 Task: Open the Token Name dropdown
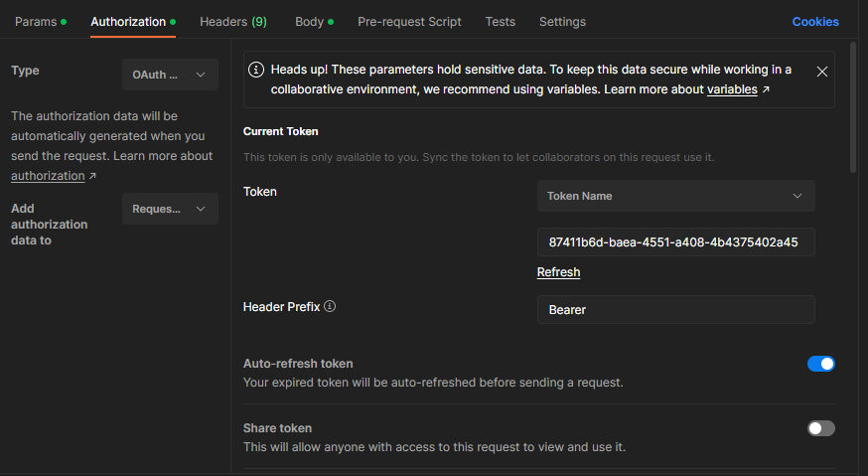pyautogui.click(x=675, y=196)
